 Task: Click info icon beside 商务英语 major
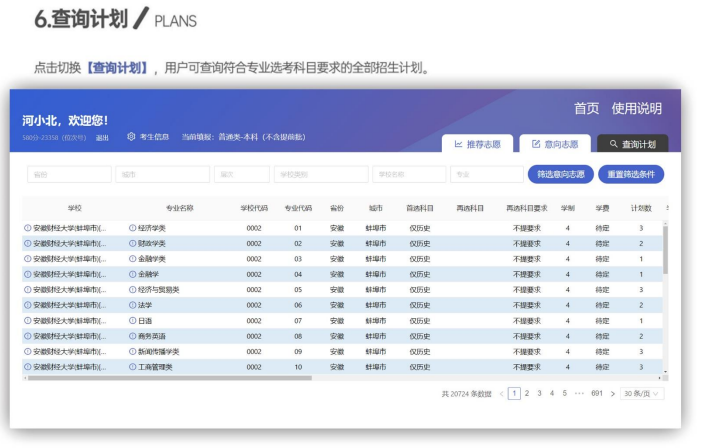click(x=133, y=336)
